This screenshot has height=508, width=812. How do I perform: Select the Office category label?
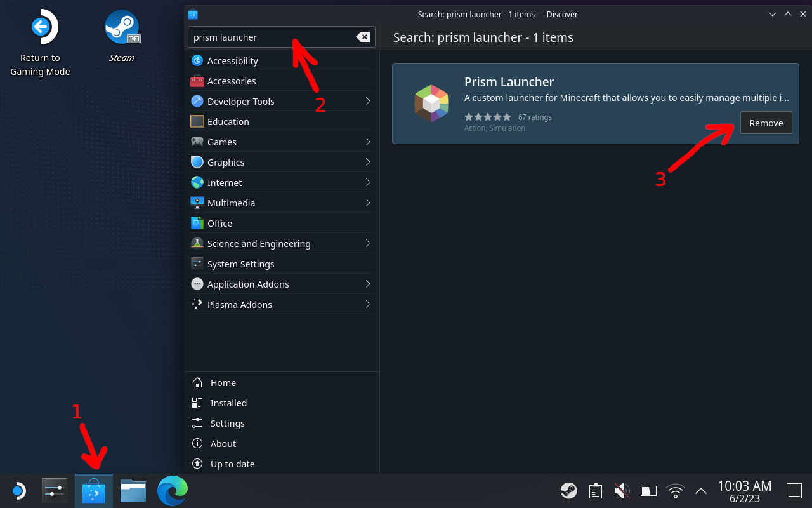click(x=219, y=224)
